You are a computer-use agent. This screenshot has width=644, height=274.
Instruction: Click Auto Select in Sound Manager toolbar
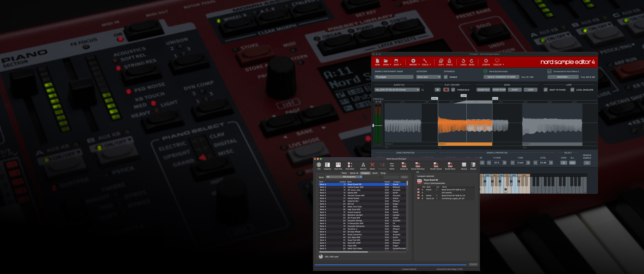coord(350,166)
